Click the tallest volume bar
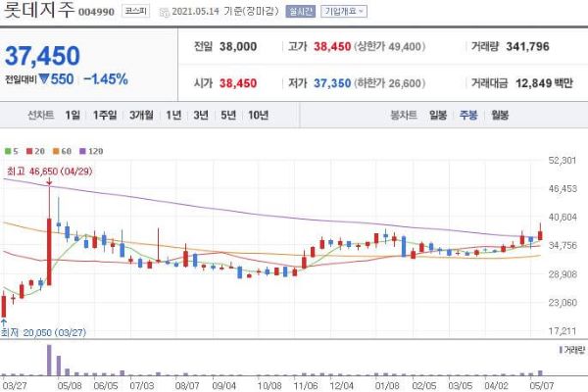This screenshot has height=392, width=588. 49,360
